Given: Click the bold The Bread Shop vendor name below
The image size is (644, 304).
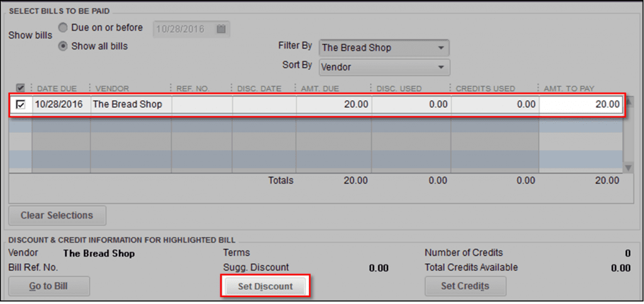Looking at the screenshot, I should coord(99,254).
